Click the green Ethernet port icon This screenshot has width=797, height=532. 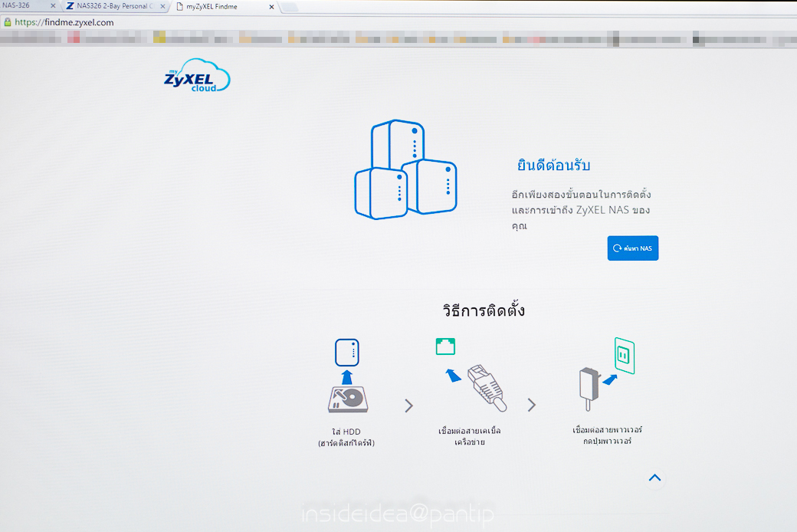click(445, 346)
